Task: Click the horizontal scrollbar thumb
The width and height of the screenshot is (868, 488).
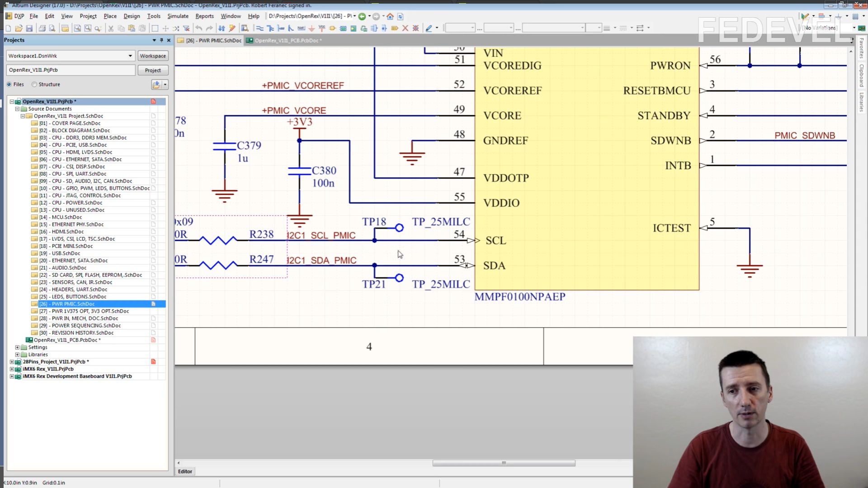Action: coord(504,463)
